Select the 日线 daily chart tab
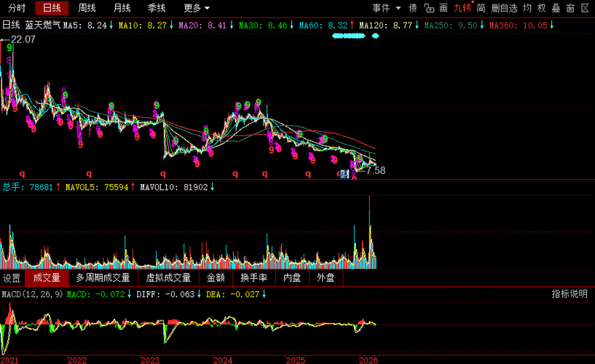This screenshot has height=364, width=595. [x=52, y=8]
